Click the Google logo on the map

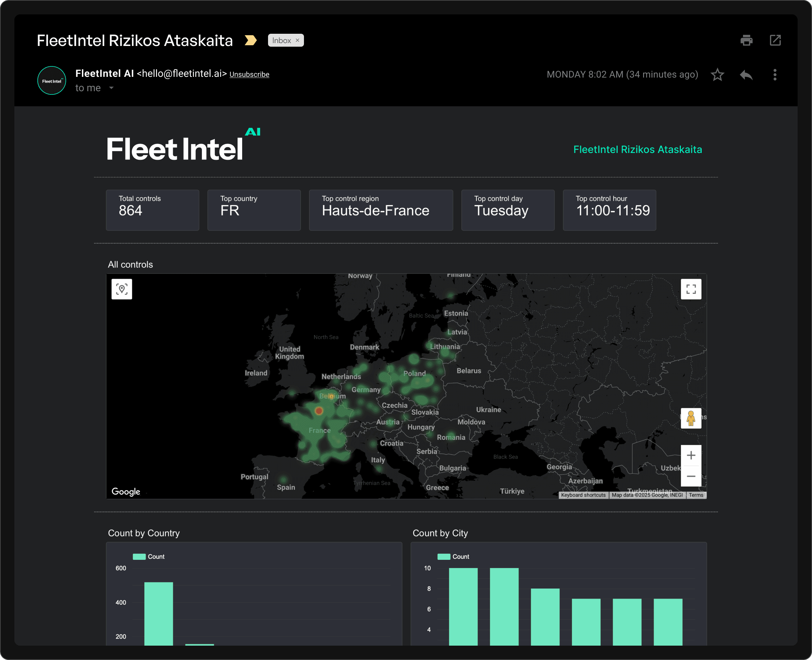(x=126, y=492)
